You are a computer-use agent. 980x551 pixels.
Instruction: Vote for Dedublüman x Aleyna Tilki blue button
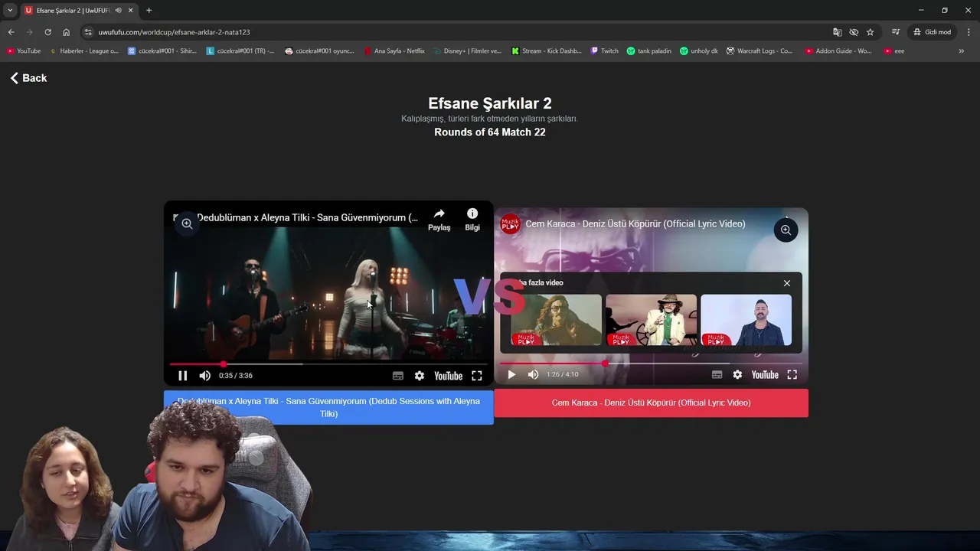click(328, 407)
